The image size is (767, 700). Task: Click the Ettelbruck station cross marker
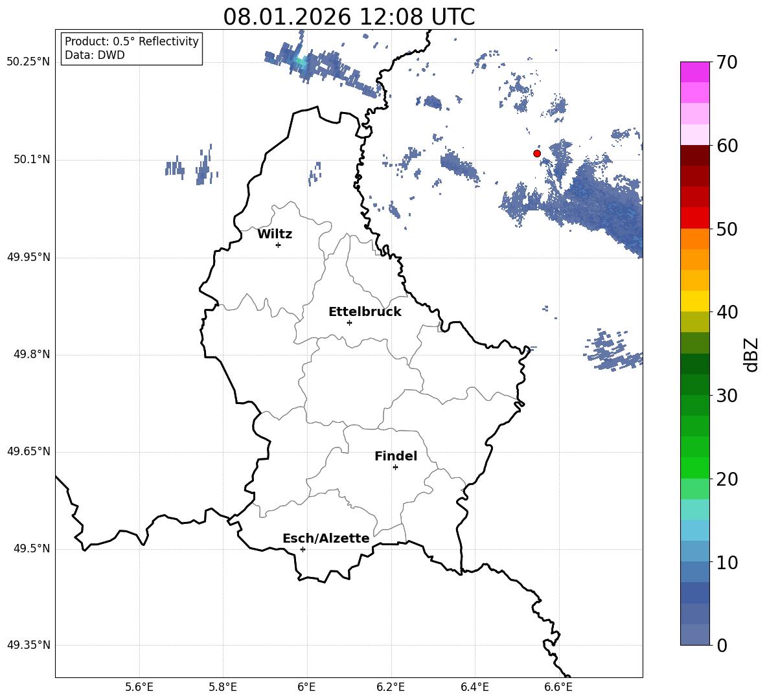coord(349,322)
